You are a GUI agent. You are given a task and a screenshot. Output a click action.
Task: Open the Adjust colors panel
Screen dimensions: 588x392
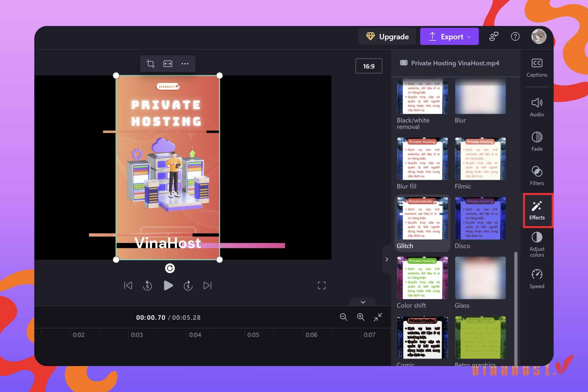[537, 245]
